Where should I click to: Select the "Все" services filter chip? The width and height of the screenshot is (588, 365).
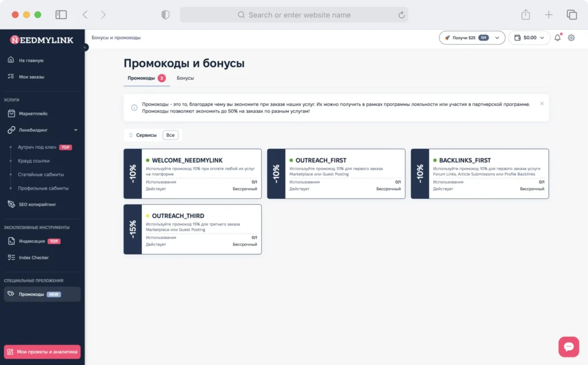point(170,135)
